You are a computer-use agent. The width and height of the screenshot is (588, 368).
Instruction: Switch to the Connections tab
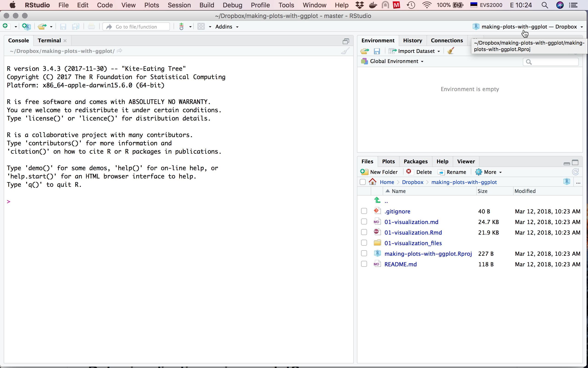pos(447,40)
